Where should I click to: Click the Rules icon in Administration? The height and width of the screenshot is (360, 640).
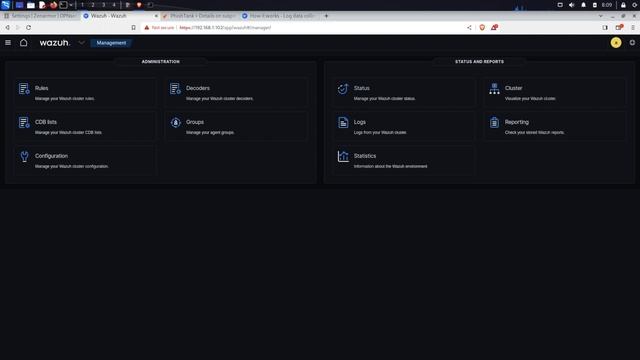click(24, 89)
